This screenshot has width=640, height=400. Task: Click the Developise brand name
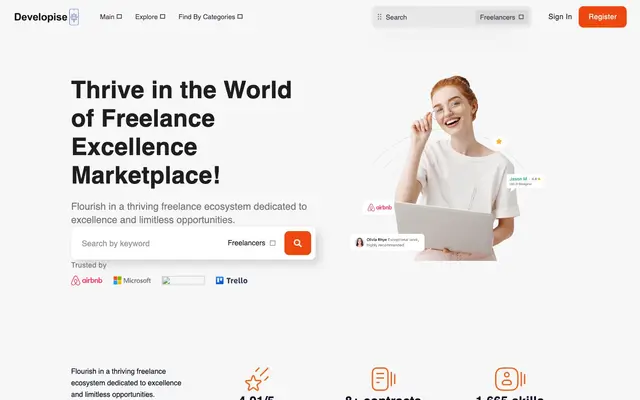41,17
